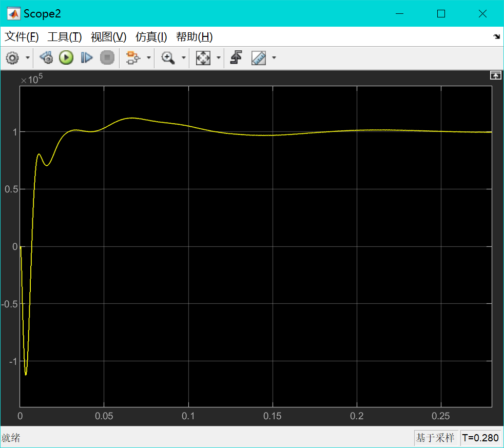Screen dimensions: 504x448
Task: Click the MATLAB logo in the title bar
Action: (13, 14)
